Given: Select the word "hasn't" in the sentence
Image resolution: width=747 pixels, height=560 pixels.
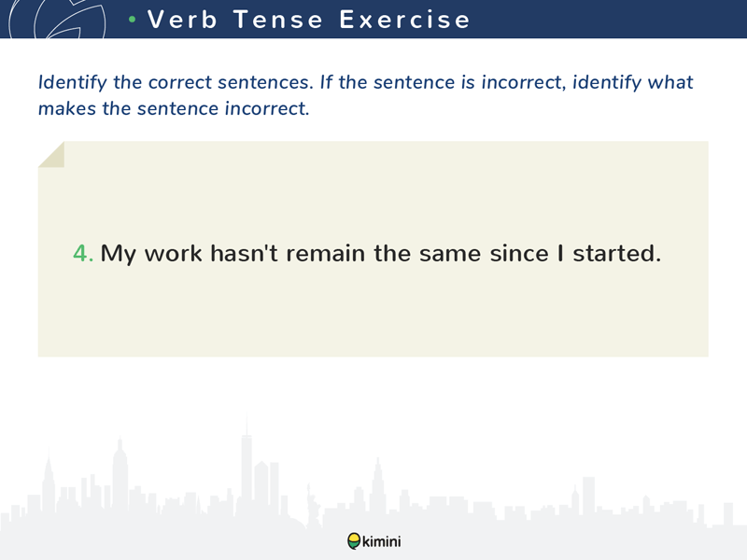Looking at the screenshot, I should point(244,253).
